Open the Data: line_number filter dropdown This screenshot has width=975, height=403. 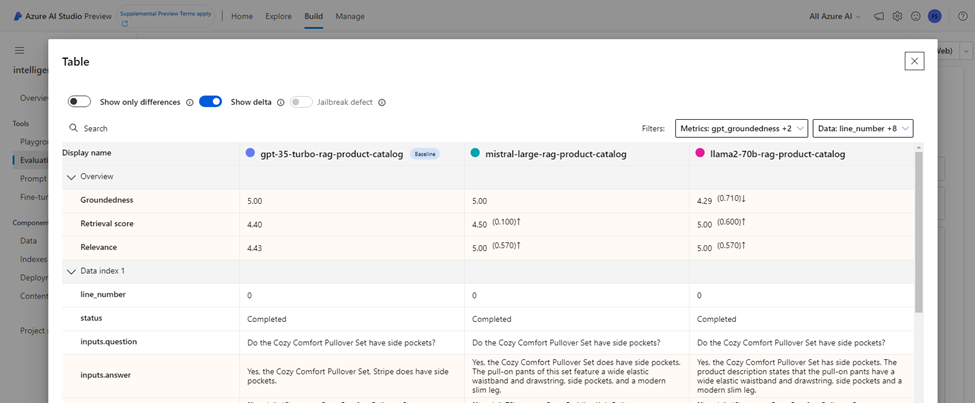coord(863,128)
